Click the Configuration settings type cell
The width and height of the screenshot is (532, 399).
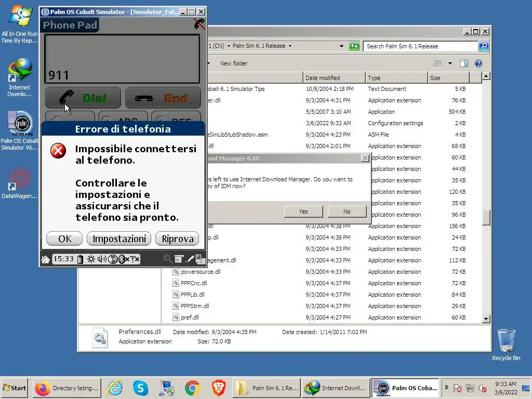point(395,123)
